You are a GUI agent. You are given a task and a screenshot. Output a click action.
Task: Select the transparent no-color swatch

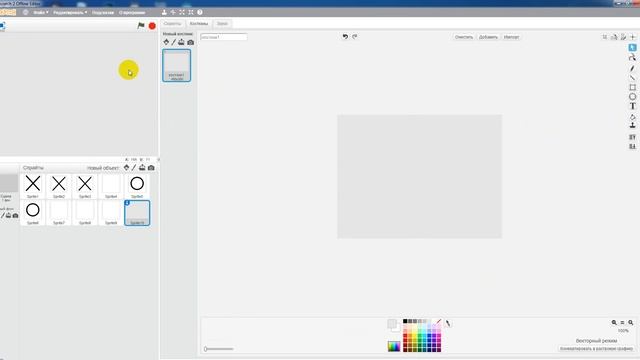coord(438,322)
